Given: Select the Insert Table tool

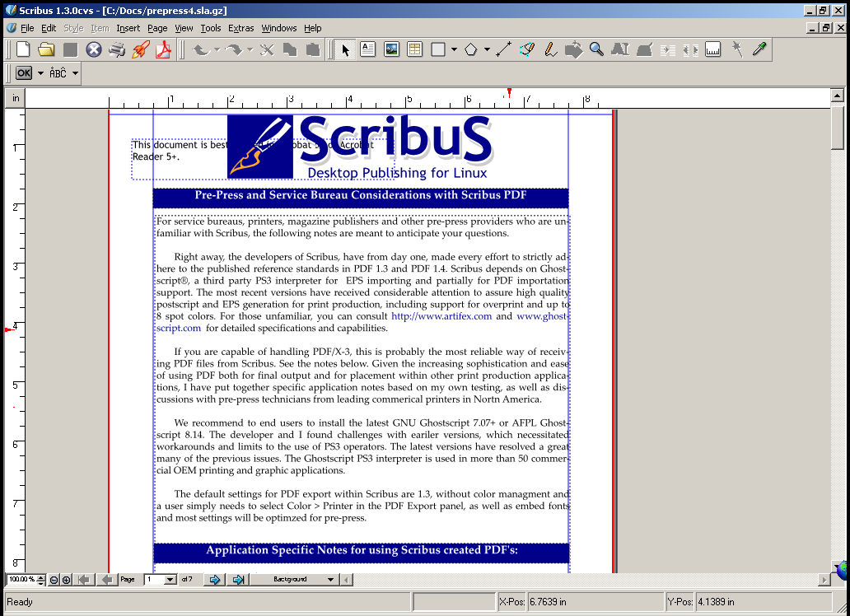Looking at the screenshot, I should click(x=414, y=49).
